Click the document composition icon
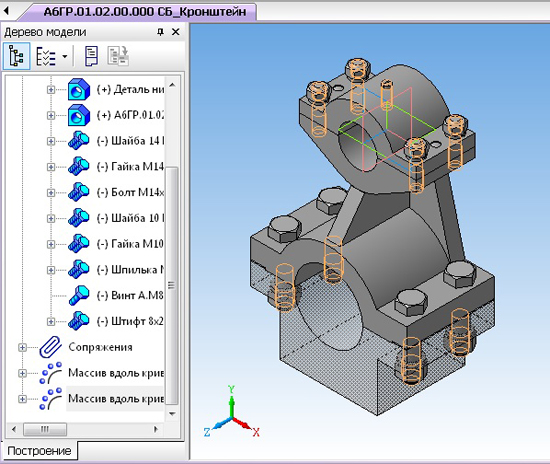Image resolution: width=550 pixels, height=464 pixels. (x=91, y=56)
